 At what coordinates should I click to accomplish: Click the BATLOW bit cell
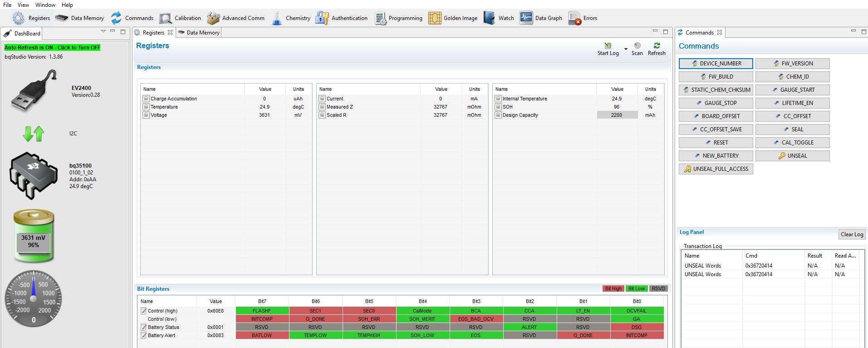262,335
